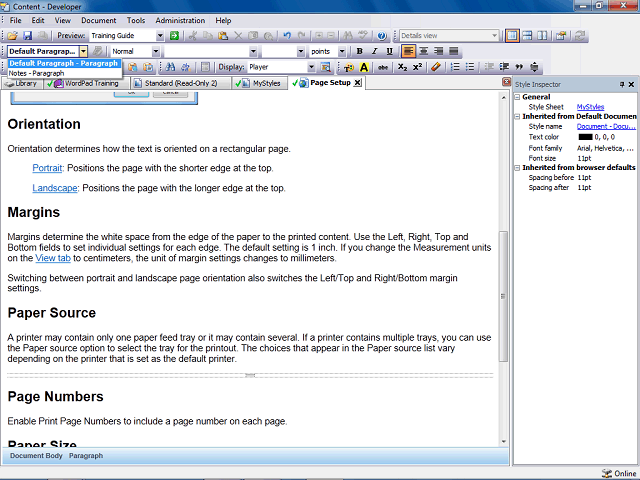Image resolution: width=640 pixels, height=480 pixels.
Task: Open the paragraph style dropdown arrow
Action: click(83, 51)
